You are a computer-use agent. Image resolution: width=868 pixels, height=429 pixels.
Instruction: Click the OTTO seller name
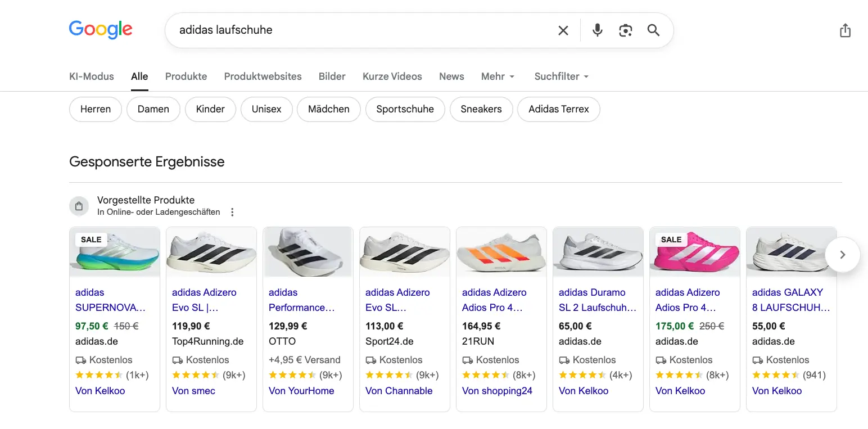282,341
